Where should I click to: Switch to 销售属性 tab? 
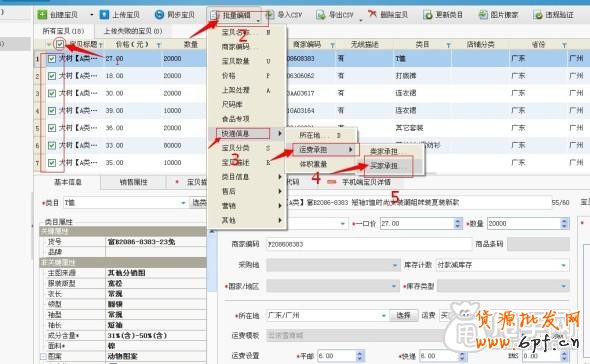(x=134, y=182)
